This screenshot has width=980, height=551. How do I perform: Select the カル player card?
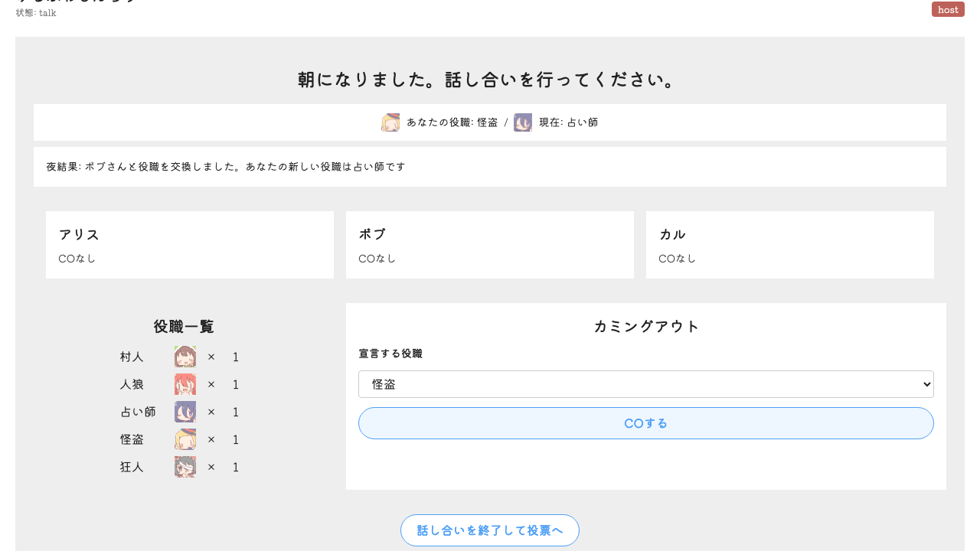[x=790, y=245]
